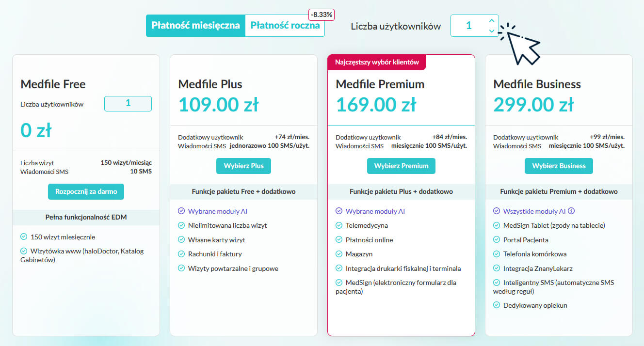Image resolution: width=644 pixels, height=346 pixels.
Task: Decrease the user count with the down arrow
Action: (x=492, y=31)
